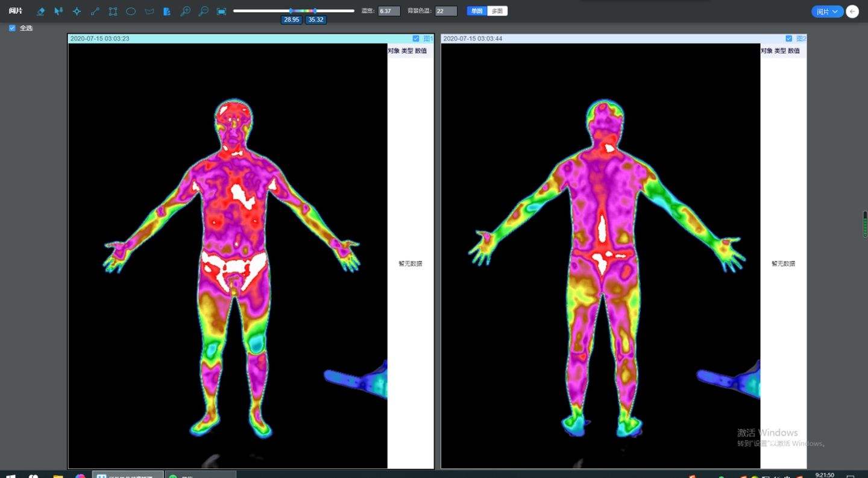Click the zoom out magnifier icon

point(203,11)
